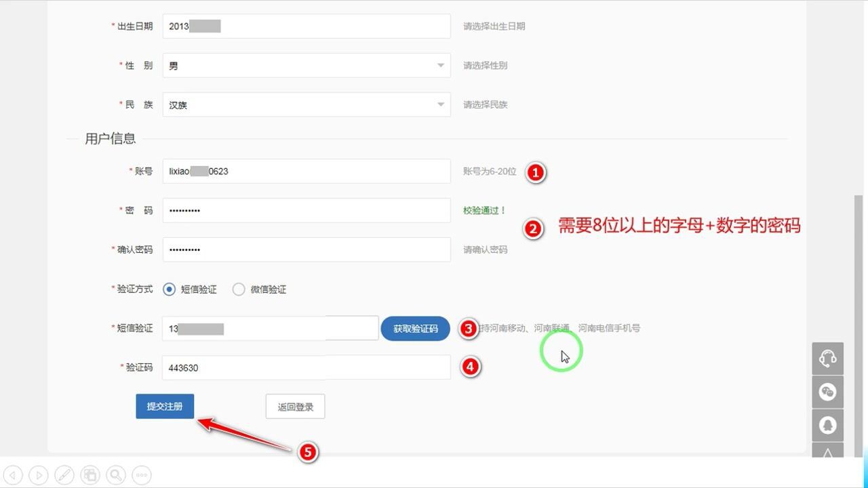Open the QQ contact icon in sidebar
The height and width of the screenshot is (488, 868).
(x=827, y=425)
